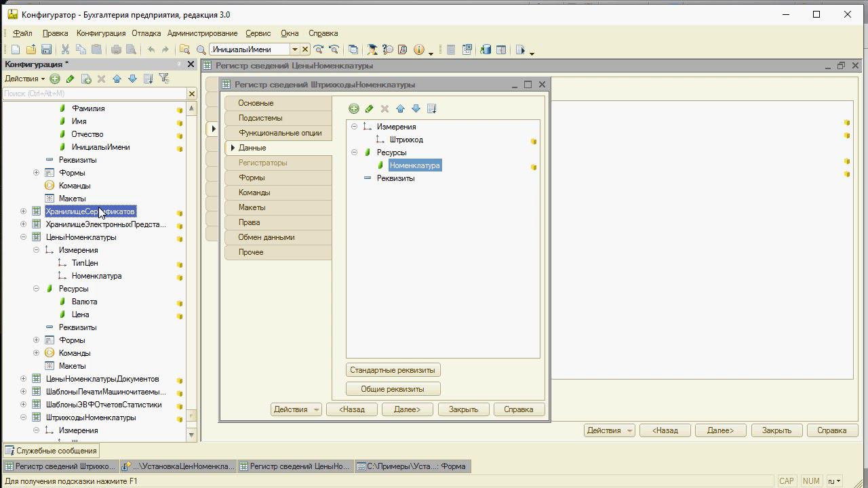Viewport: 868px width, 488px height.
Task: Collapse Измерения group in the ШтрихкодыНоменклатуры Данные tree
Action: tap(354, 127)
